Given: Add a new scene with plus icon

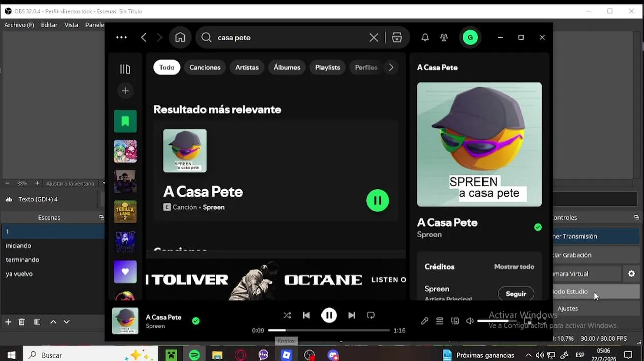Looking at the screenshot, I should (x=8, y=322).
